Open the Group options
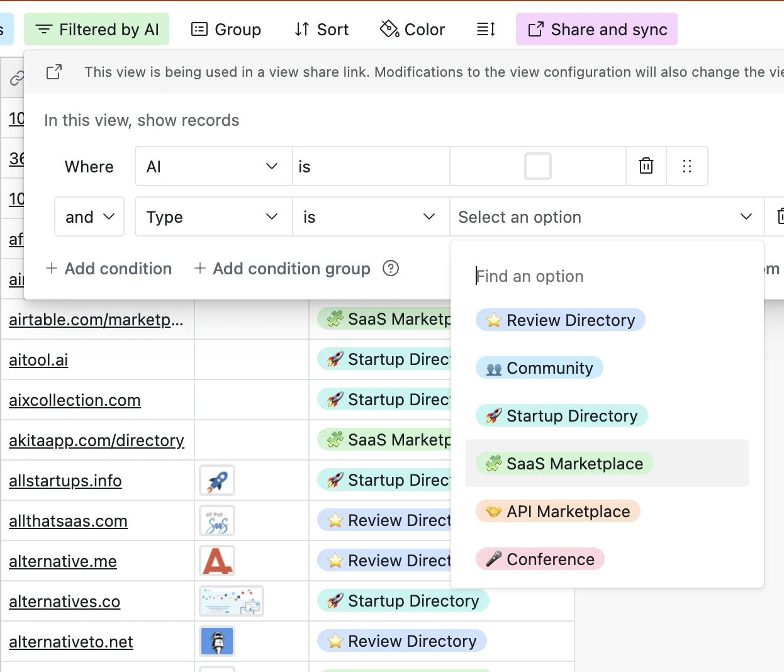The width and height of the screenshot is (784, 672). click(226, 30)
